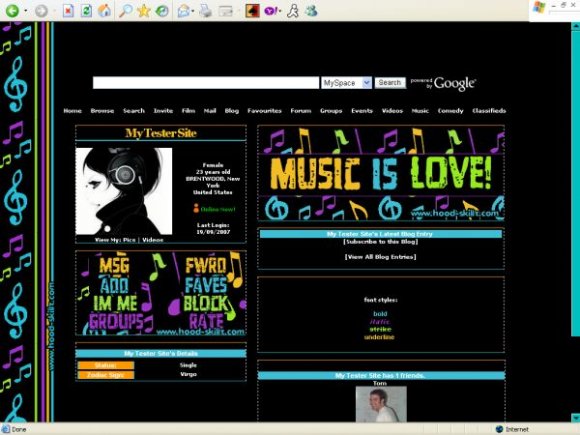Click the Messenger people icon
The height and width of the screenshot is (435, 580).
coord(311,11)
